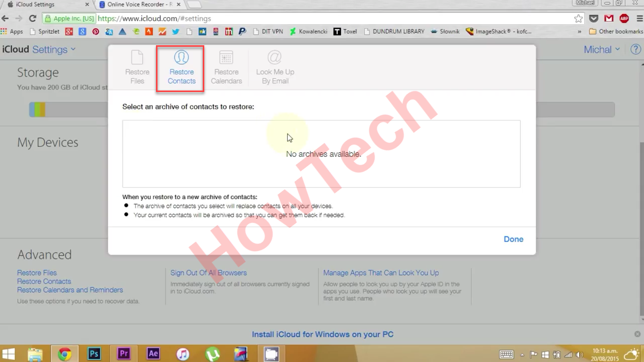
Task: Switch to Restore Calendars tab
Action: click(x=226, y=68)
